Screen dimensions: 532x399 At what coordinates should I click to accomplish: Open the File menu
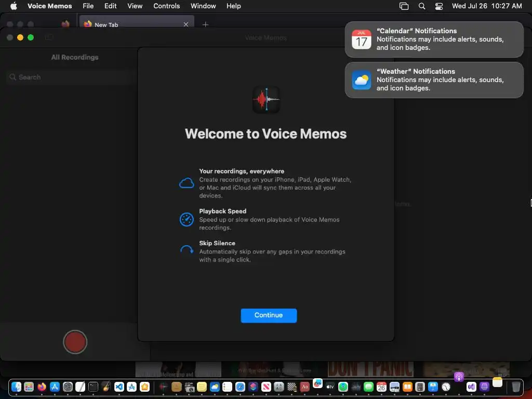click(88, 6)
